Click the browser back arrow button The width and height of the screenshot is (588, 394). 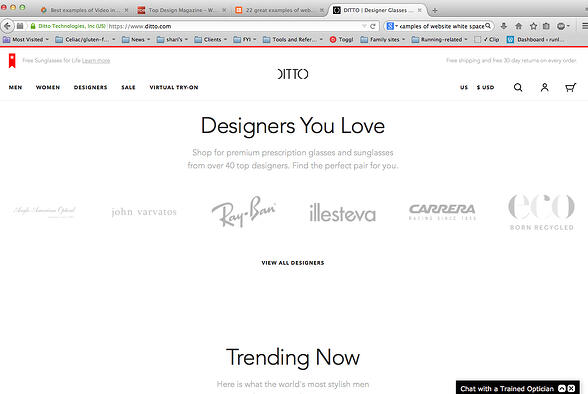(x=7, y=26)
